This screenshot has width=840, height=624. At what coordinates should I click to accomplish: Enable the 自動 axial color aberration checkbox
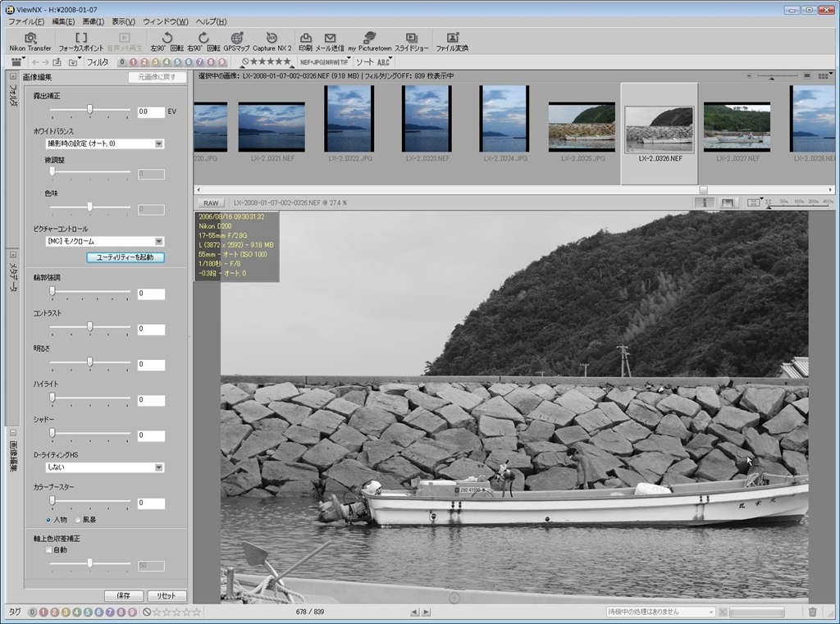(48, 550)
